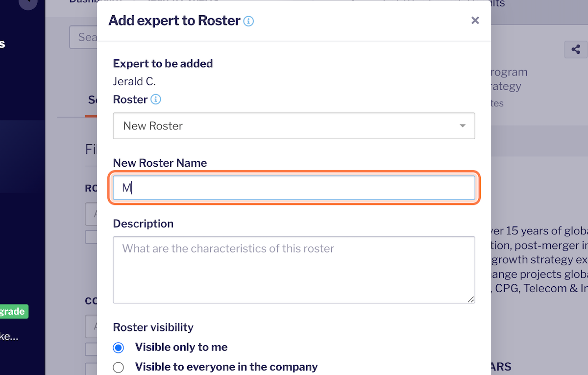This screenshot has height=375, width=588.
Task: Click the info icon next to Roster label
Action: point(155,100)
